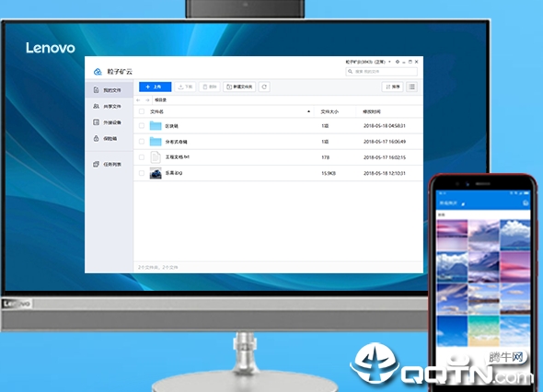
Task: Open External Devices (外接设备) sidebar icon
Action: point(97,122)
